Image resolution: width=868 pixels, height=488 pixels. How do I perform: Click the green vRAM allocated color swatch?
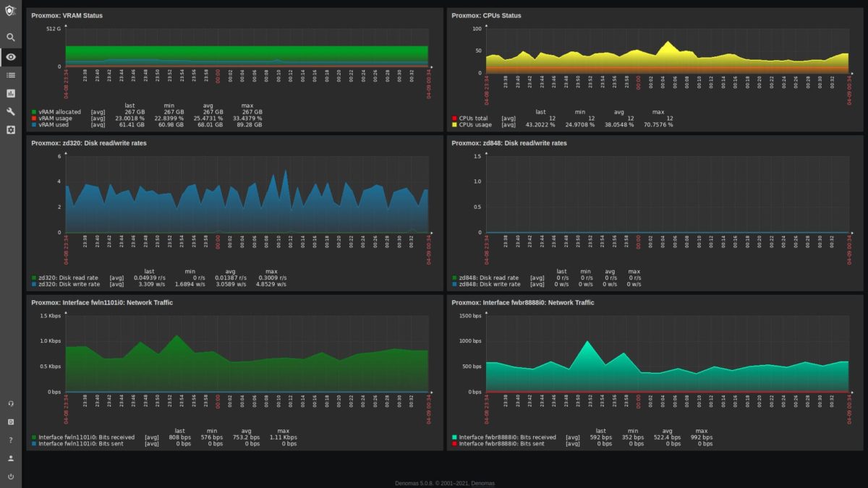click(33, 111)
